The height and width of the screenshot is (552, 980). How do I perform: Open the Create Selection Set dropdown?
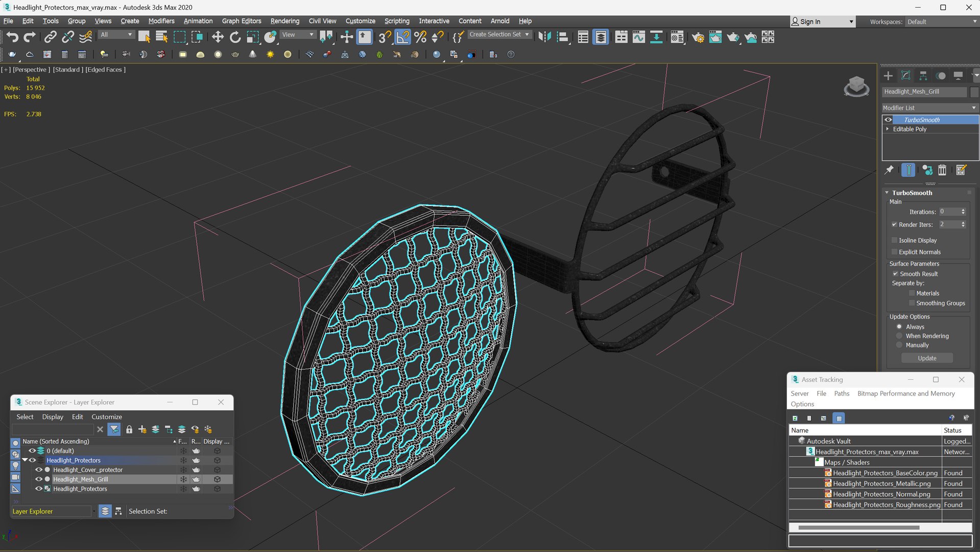click(x=499, y=34)
